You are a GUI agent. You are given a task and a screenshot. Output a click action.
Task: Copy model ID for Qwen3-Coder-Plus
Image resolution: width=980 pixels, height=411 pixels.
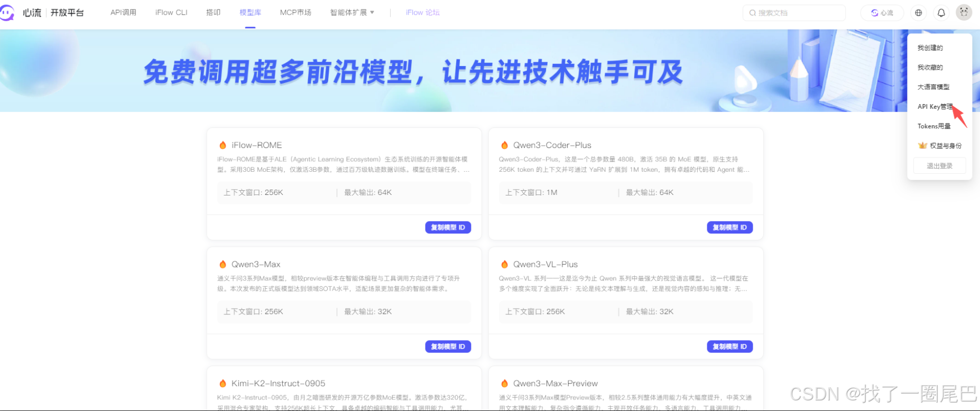click(x=730, y=227)
